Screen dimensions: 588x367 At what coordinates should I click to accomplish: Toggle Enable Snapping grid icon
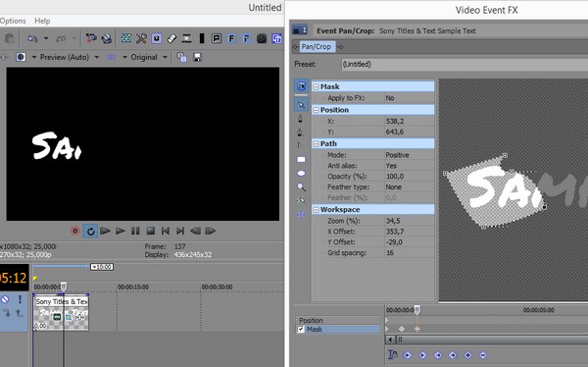coord(126,38)
